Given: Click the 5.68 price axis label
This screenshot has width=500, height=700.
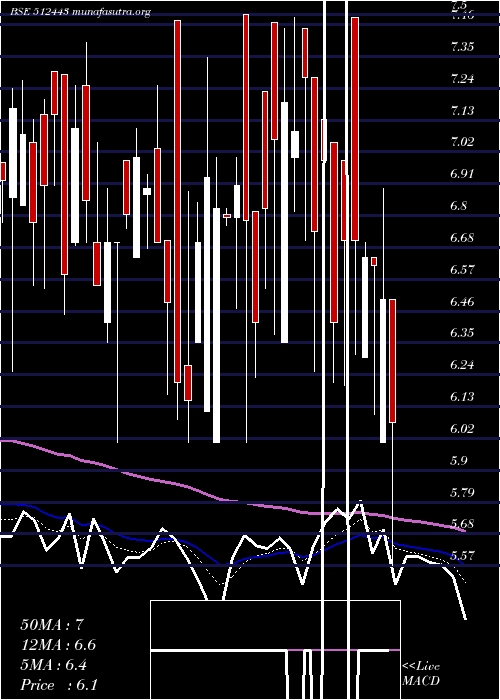Looking at the screenshot, I should pyautogui.click(x=463, y=524).
